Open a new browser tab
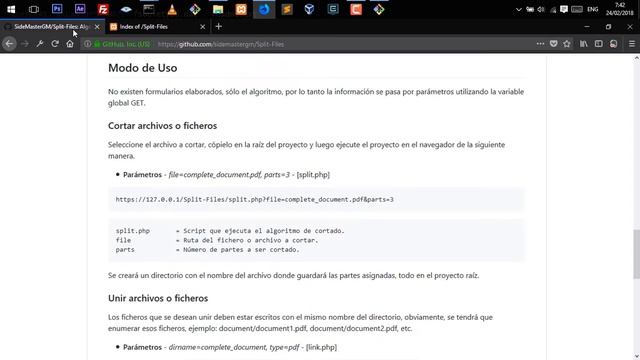Image resolution: width=640 pixels, height=360 pixels. point(219,27)
